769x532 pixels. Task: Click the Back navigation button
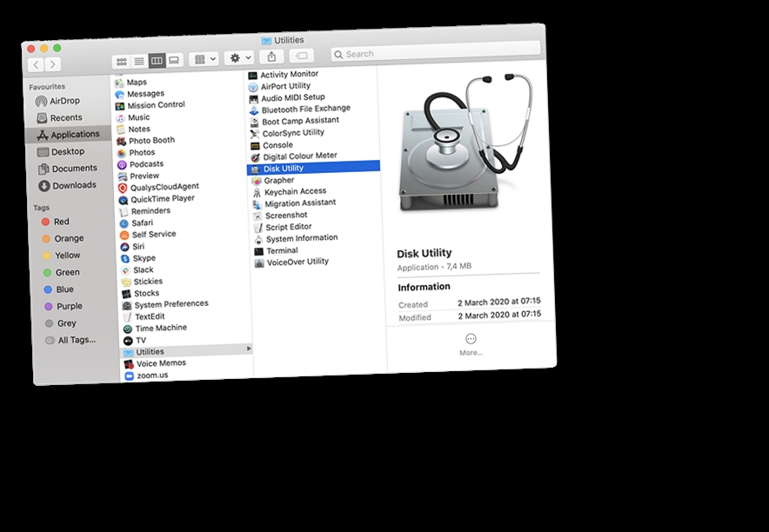coord(34,63)
